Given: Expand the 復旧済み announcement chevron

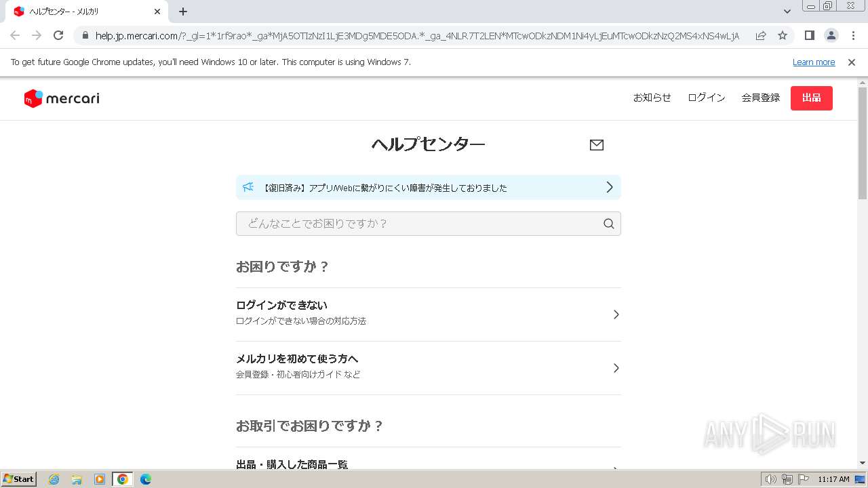Looking at the screenshot, I should pos(610,187).
